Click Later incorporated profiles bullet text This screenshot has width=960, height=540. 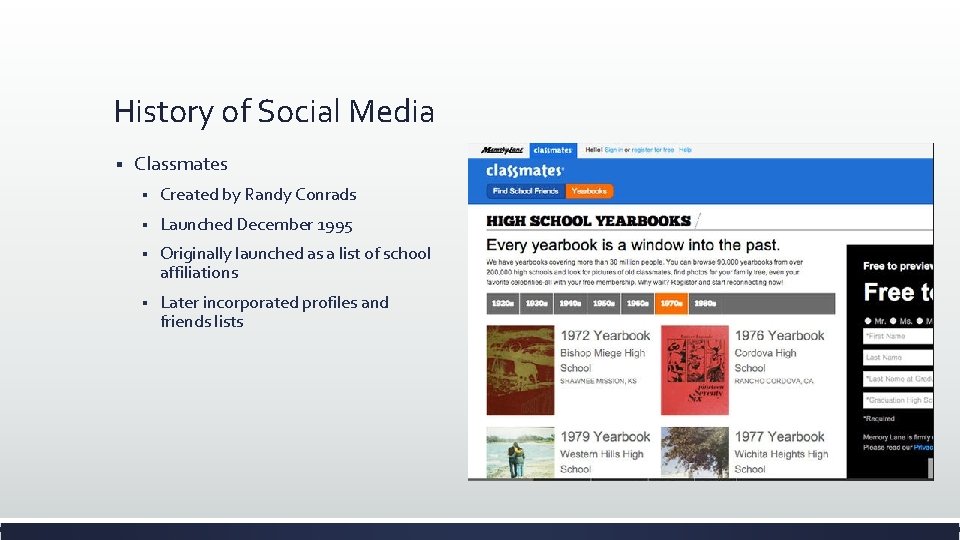[x=274, y=312]
